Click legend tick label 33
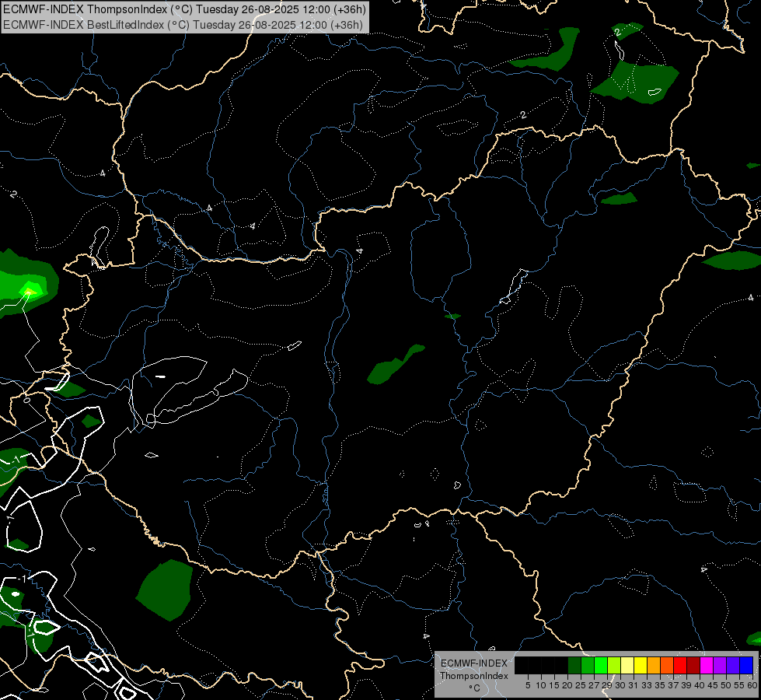Screen dimensions: 761x700 pyautogui.click(x=647, y=685)
